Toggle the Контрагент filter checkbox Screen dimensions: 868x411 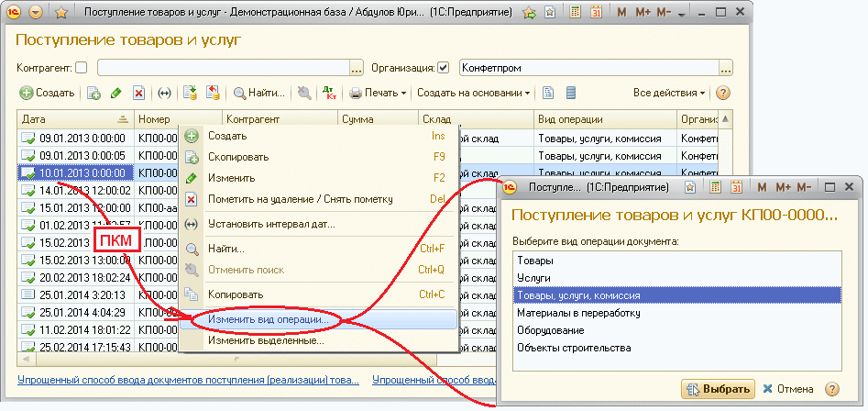[82, 68]
